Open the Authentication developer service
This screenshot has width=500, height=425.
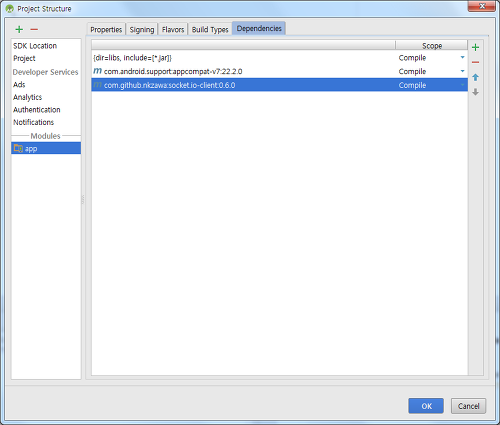click(37, 110)
